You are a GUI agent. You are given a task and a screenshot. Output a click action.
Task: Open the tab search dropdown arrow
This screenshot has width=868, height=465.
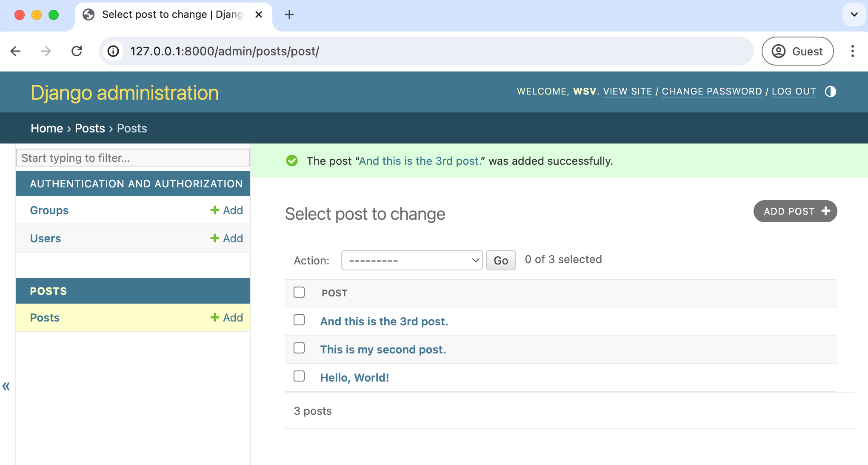click(854, 14)
